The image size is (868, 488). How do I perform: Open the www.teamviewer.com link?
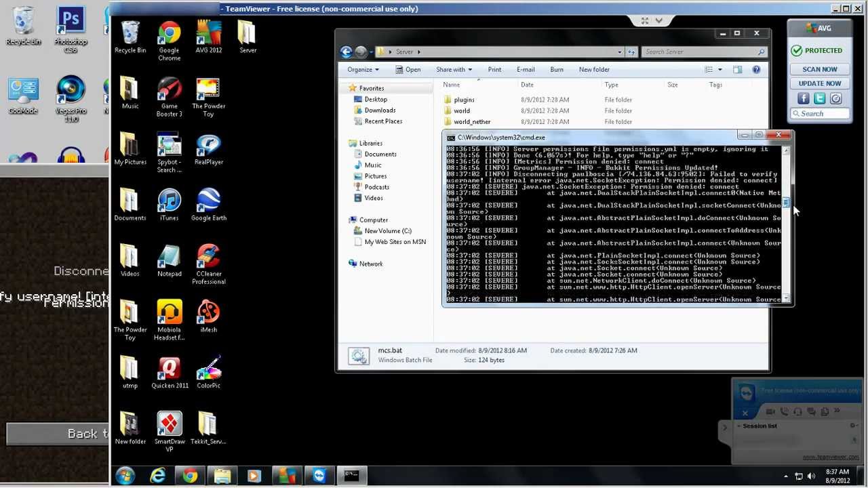coord(830,457)
